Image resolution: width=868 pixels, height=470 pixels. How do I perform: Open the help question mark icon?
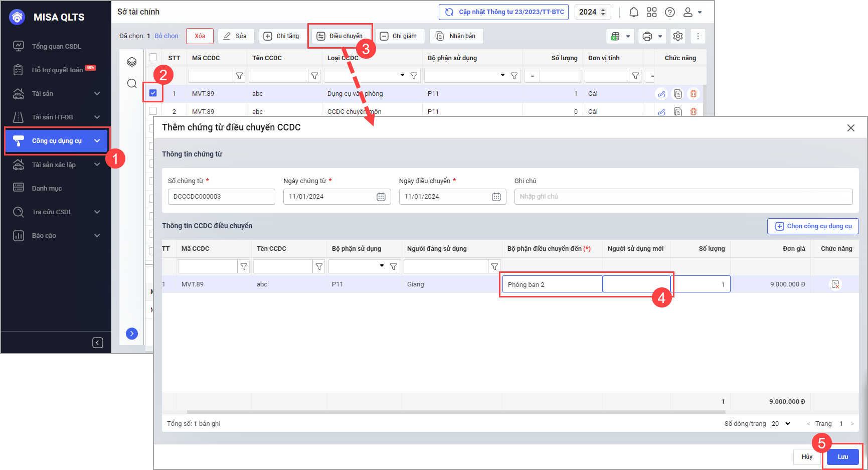[669, 12]
